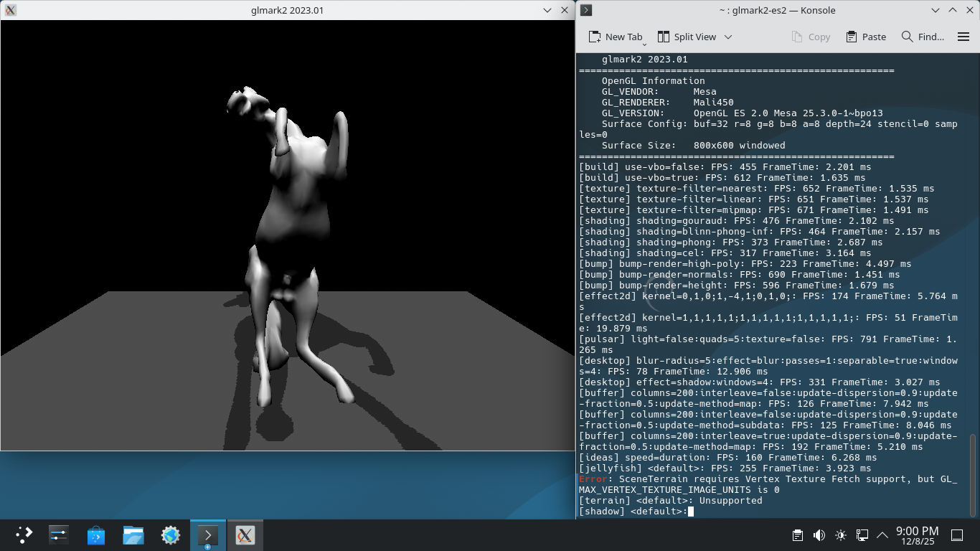
Task: Open the KDE application launcher
Action: click(x=24, y=535)
